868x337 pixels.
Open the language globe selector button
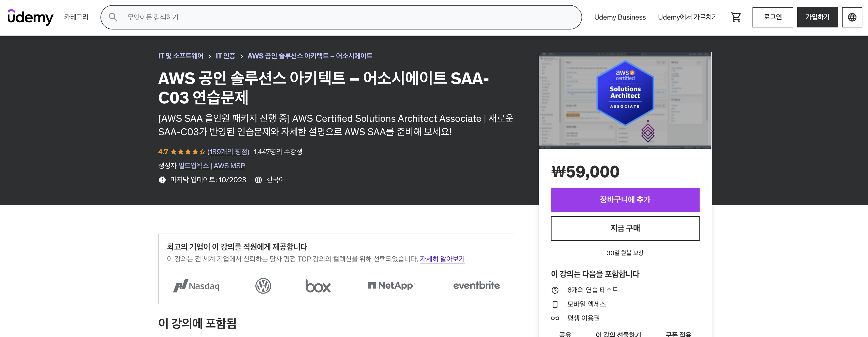[852, 17]
